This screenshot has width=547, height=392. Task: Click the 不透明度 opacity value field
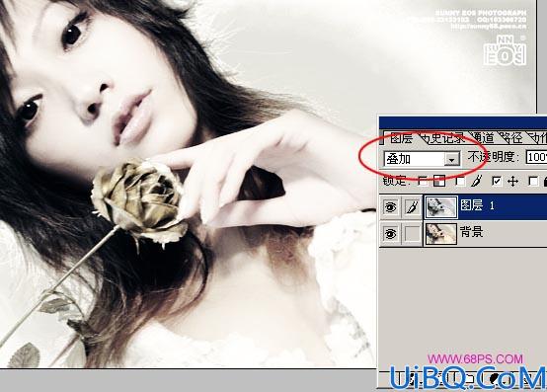click(536, 157)
